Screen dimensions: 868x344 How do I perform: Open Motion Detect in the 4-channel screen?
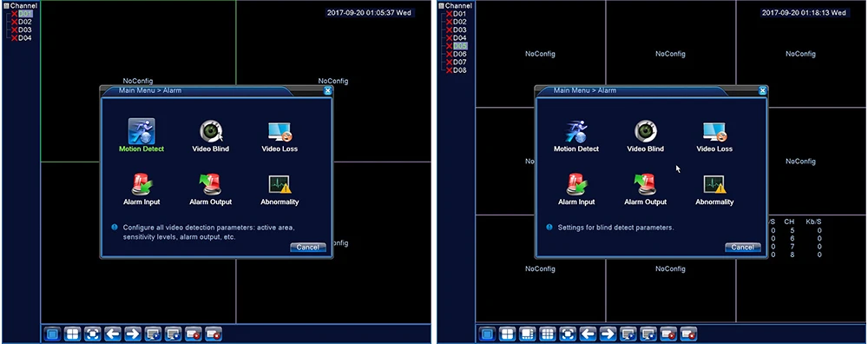(141, 136)
